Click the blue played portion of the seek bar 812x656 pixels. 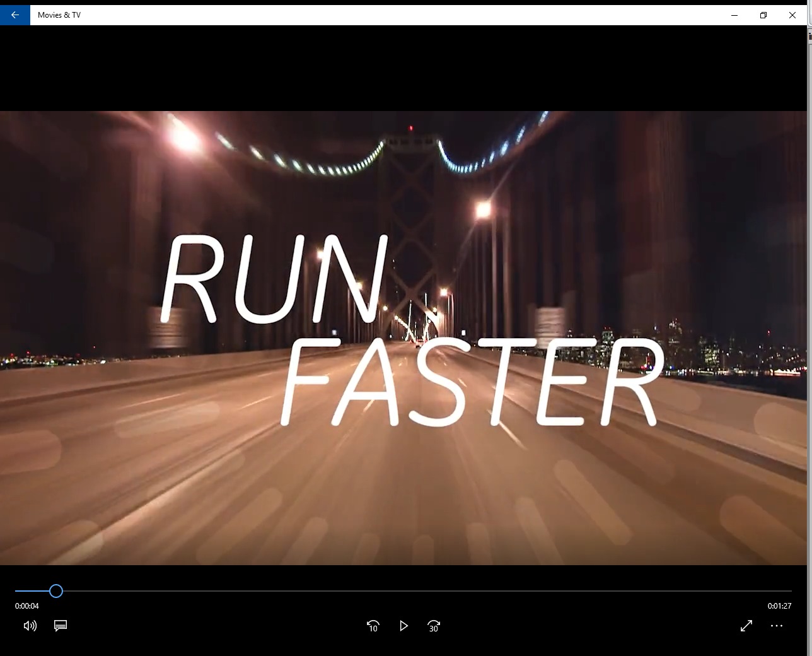(x=32, y=591)
